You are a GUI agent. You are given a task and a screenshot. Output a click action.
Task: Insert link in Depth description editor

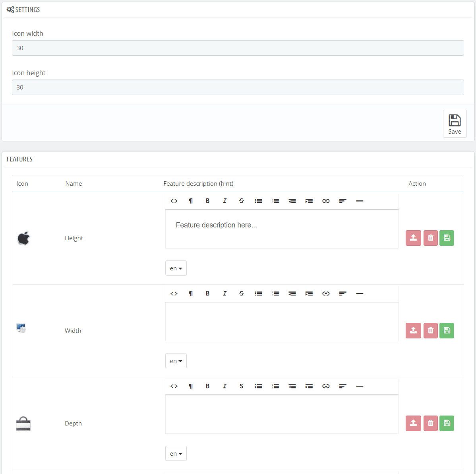pyautogui.click(x=326, y=386)
